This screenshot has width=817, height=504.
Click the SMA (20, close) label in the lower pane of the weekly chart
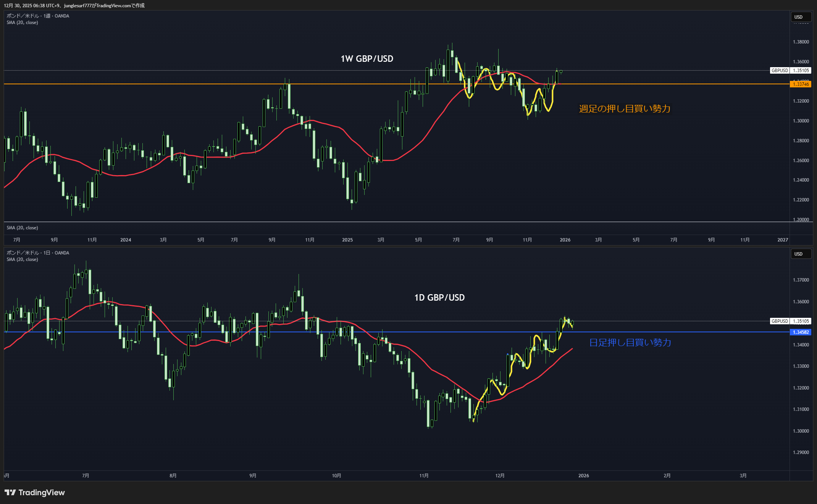click(x=22, y=228)
